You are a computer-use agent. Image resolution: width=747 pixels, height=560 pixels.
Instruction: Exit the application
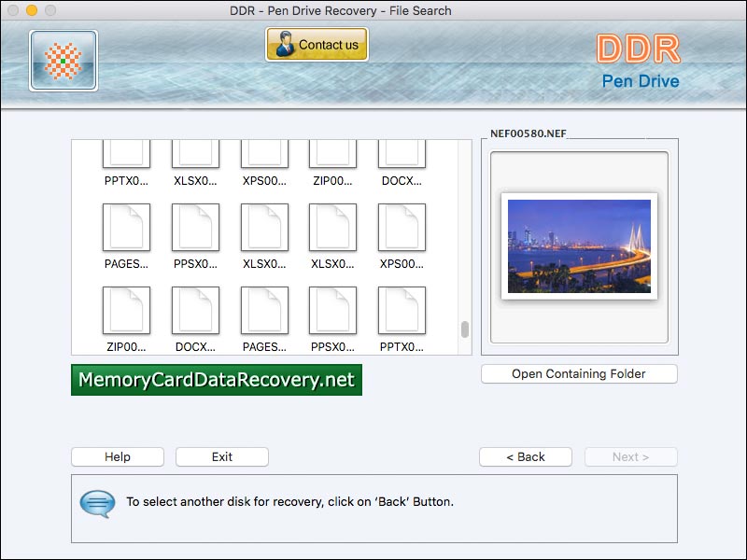[x=221, y=456]
